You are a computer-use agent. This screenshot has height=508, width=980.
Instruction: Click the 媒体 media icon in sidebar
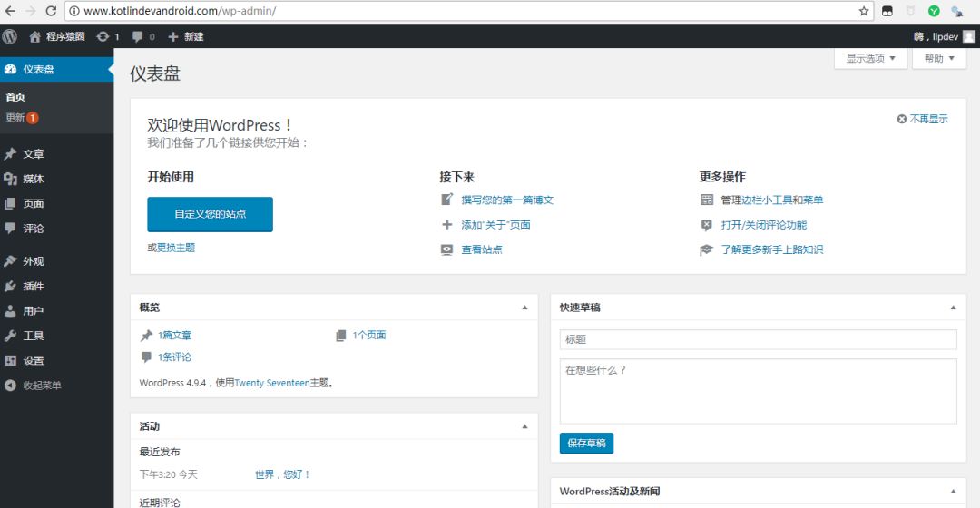tap(10, 179)
